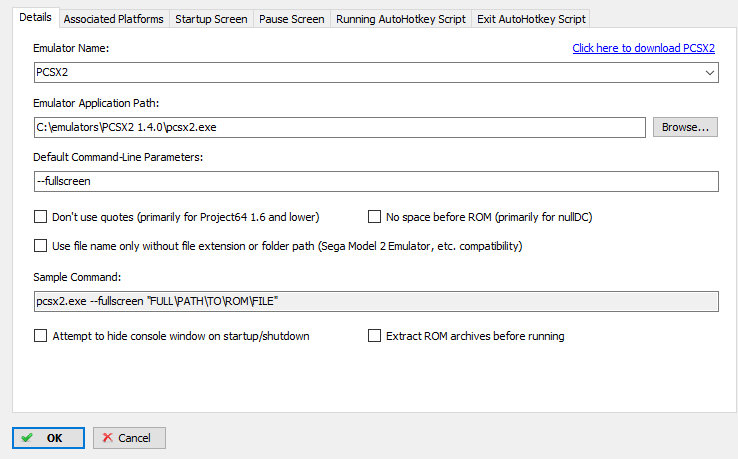Click the Default Command-Line Parameters label
Image resolution: width=738 pixels, height=459 pixels.
click(118, 157)
